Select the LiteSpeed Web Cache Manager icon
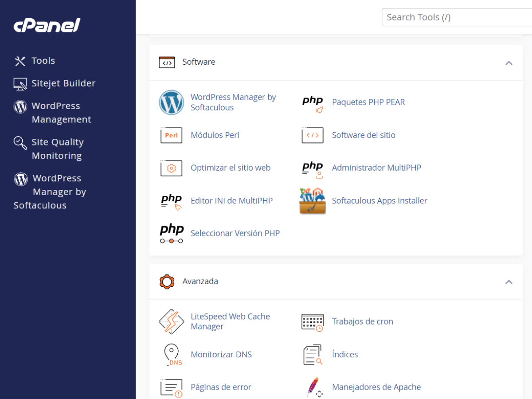Screen dimensions: 532x399 tap(171, 322)
